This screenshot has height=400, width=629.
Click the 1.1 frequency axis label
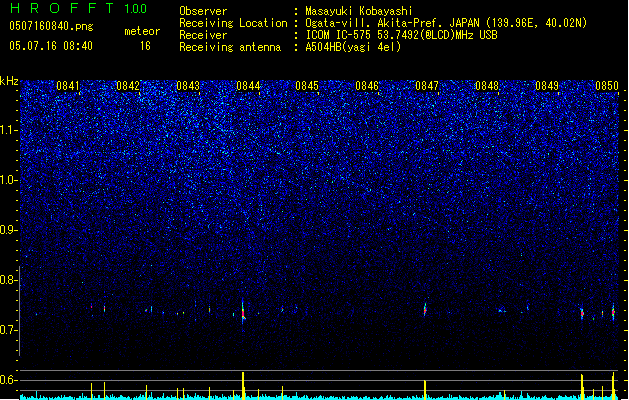tap(9, 130)
